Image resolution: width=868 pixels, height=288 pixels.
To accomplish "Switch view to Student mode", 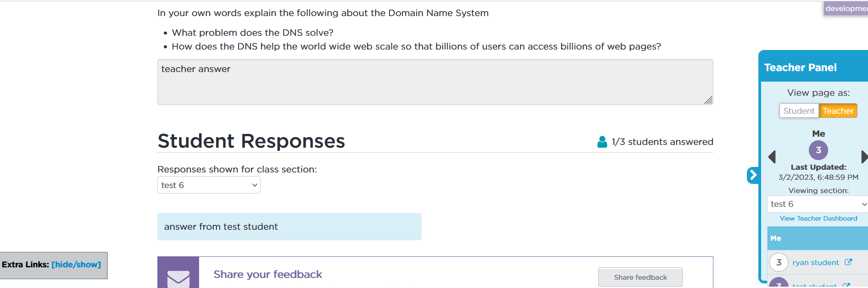I will pos(799,111).
